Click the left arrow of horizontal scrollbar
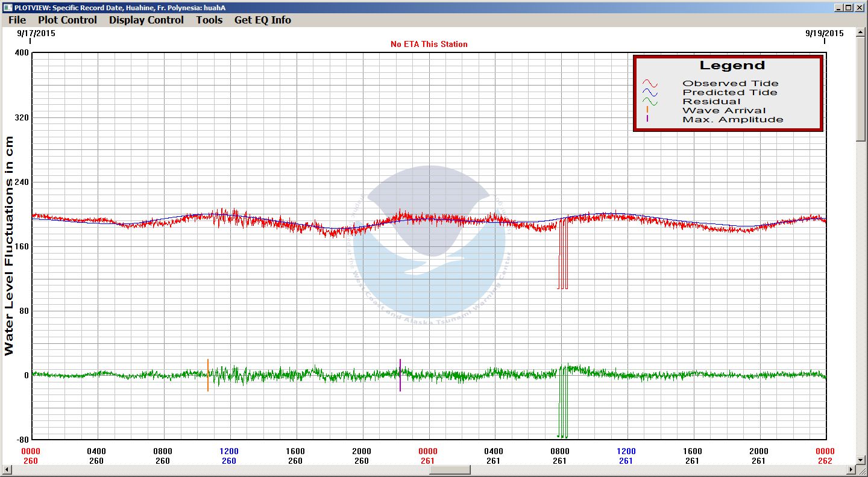 click(x=7, y=470)
